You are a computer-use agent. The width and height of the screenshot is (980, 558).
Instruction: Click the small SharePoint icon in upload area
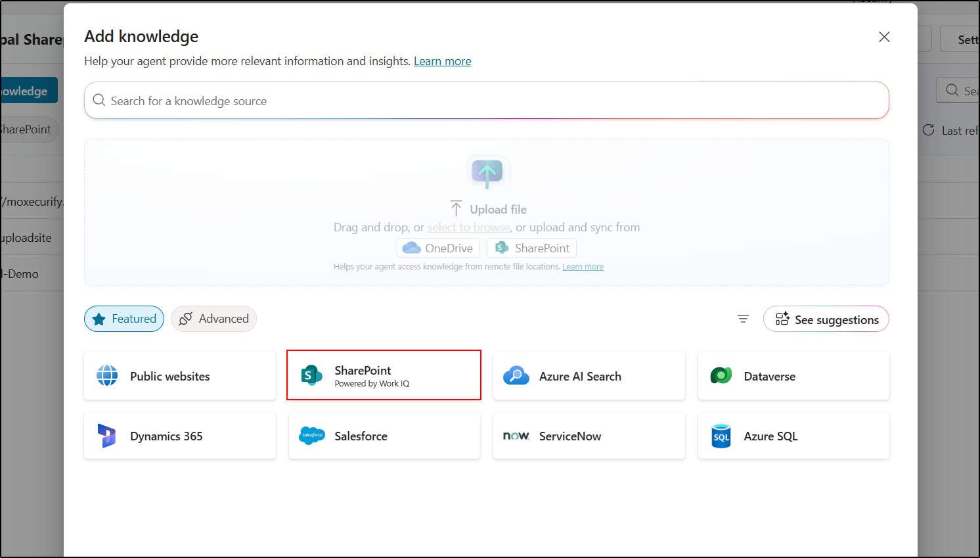point(502,248)
